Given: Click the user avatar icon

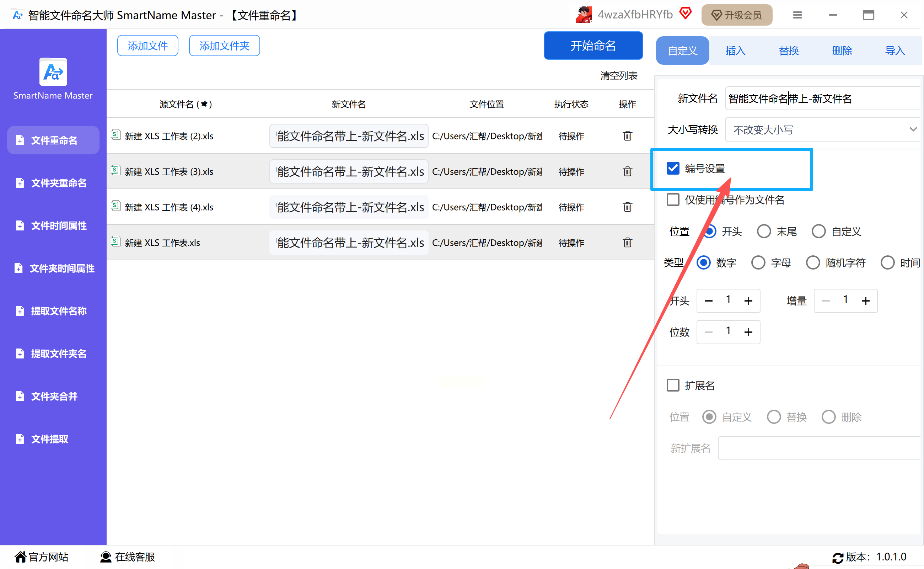Looking at the screenshot, I should pyautogui.click(x=584, y=15).
